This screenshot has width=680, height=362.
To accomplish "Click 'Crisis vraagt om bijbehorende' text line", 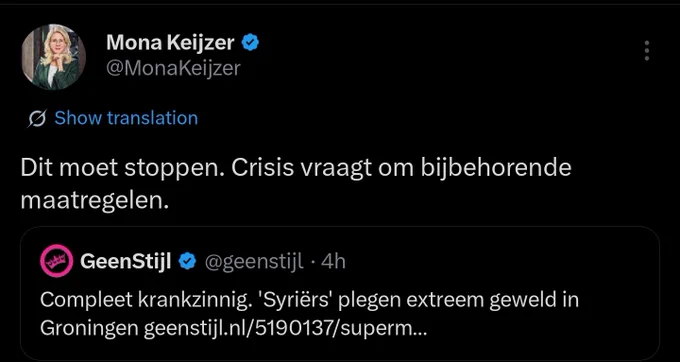I will tap(401, 169).
